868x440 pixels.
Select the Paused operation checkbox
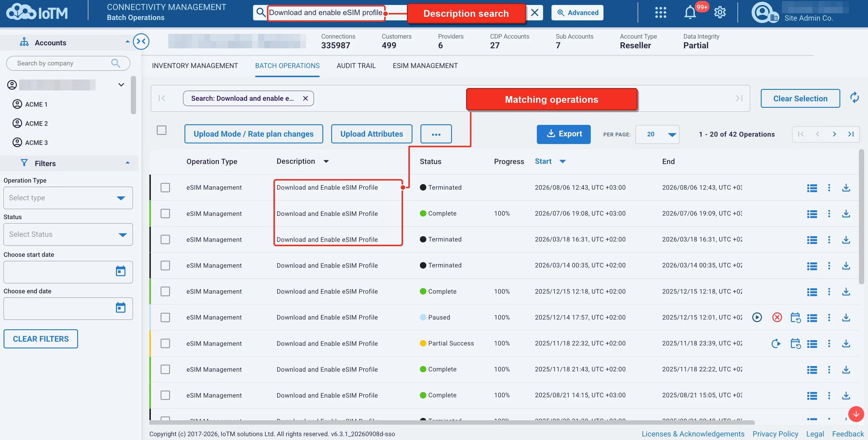(165, 317)
